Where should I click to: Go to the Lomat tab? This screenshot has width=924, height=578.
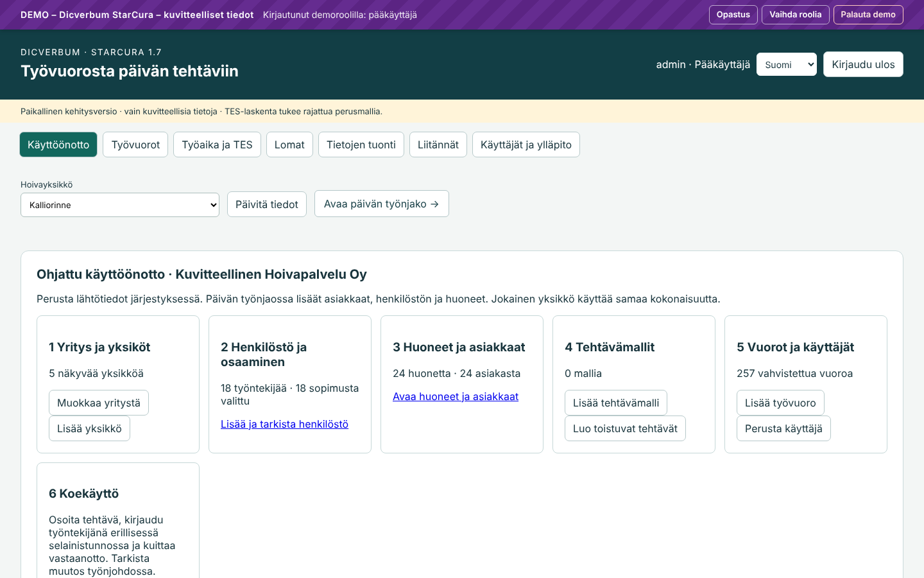pyautogui.click(x=289, y=144)
